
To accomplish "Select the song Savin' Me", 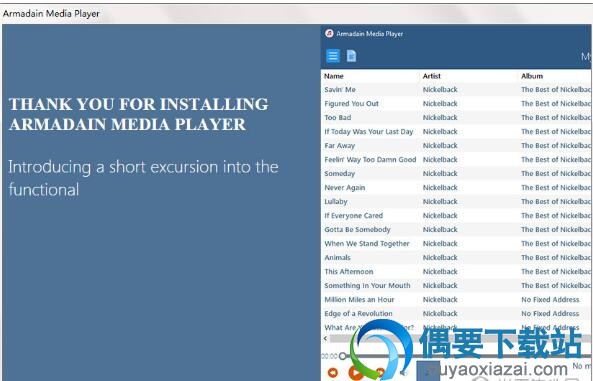I will [340, 90].
